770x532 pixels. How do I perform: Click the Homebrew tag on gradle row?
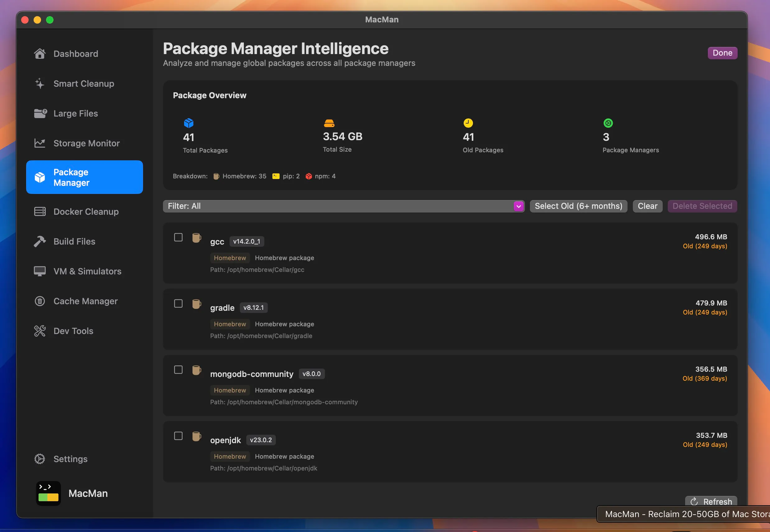click(x=230, y=324)
